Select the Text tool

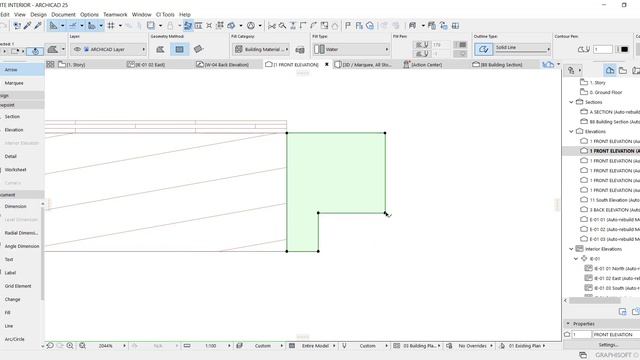click(9, 259)
